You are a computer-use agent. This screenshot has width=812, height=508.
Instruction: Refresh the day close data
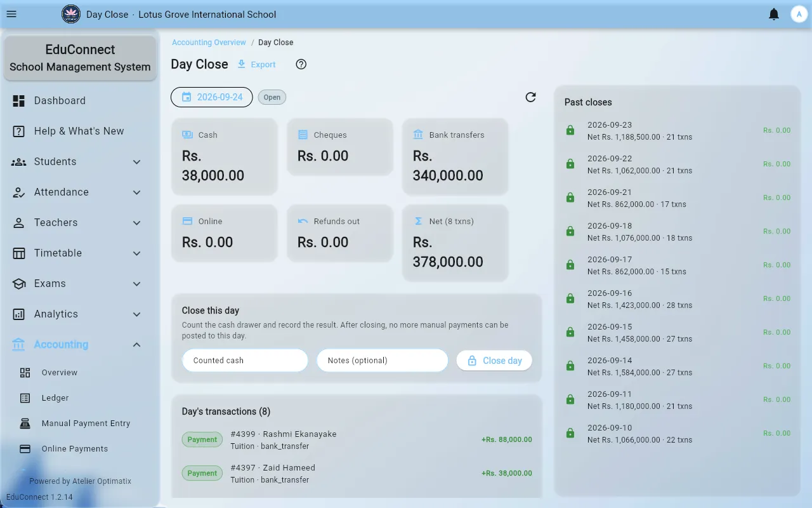tap(531, 97)
